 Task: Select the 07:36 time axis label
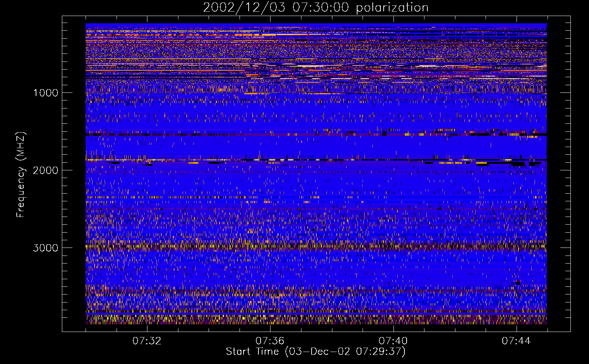point(270,341)
